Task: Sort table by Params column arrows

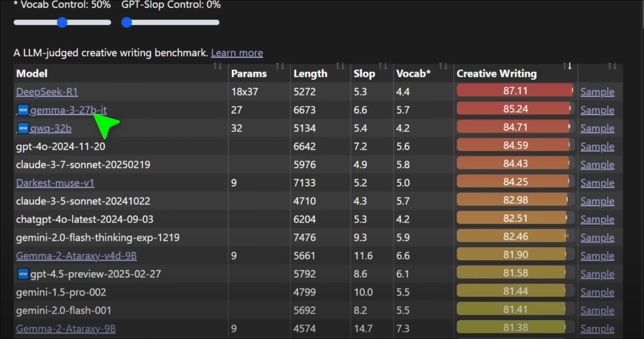Action: tap(280, 66)
